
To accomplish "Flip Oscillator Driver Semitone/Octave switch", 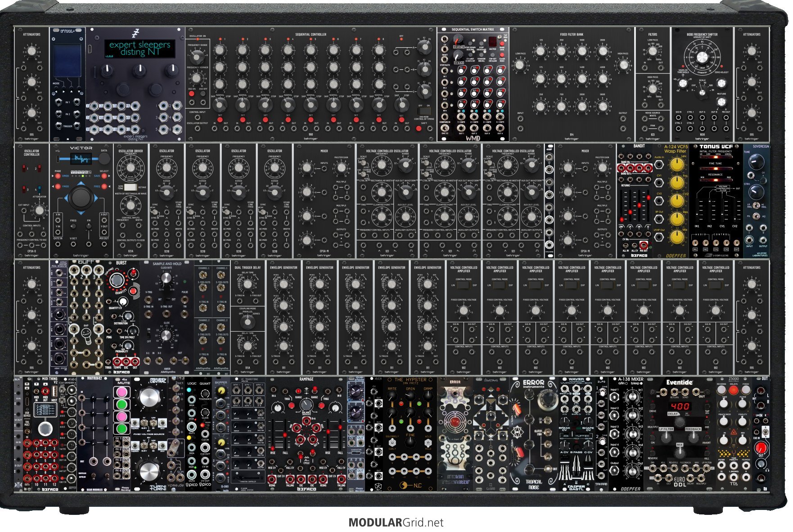I will click(130, 187).
